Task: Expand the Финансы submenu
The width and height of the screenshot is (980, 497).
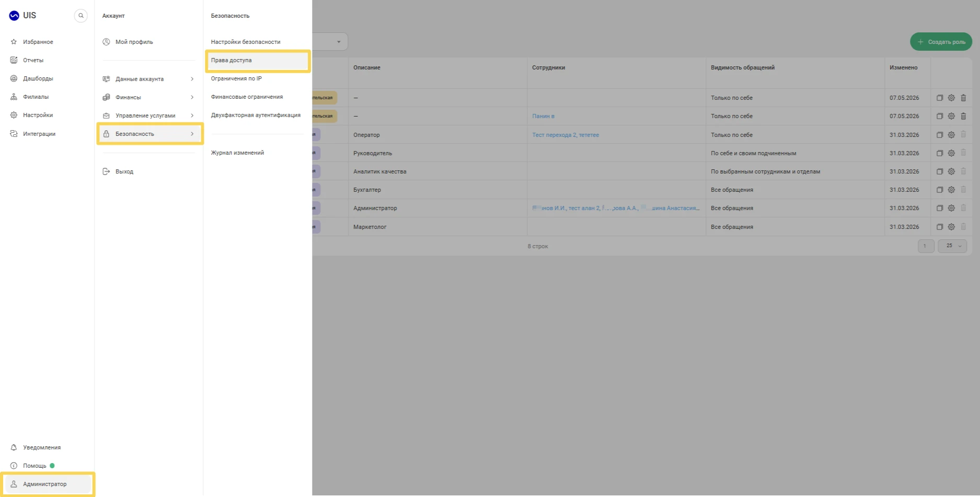Action: tap(148, 97)
